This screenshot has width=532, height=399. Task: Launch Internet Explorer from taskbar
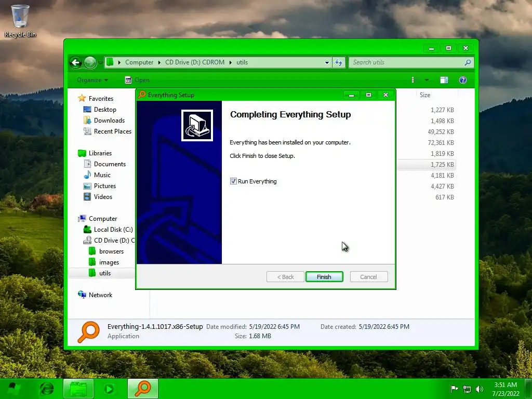47,389
